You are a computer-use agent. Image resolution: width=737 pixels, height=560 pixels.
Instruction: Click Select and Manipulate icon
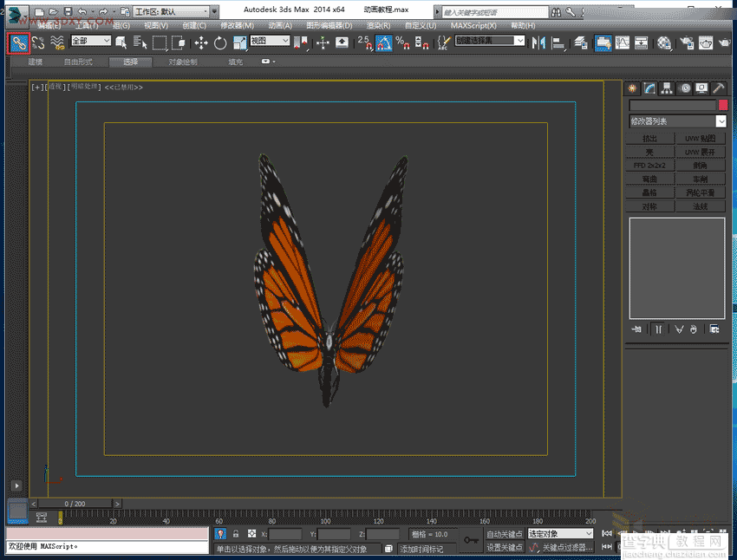coord(323,43)
